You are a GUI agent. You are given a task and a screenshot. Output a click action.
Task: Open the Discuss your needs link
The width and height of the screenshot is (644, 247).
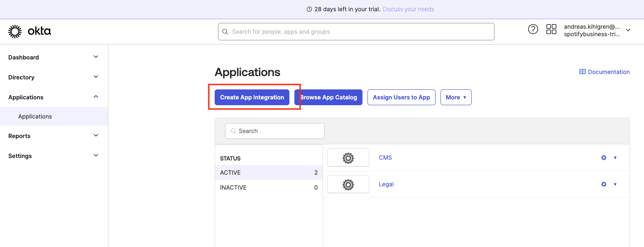click(x=408, y=9)
